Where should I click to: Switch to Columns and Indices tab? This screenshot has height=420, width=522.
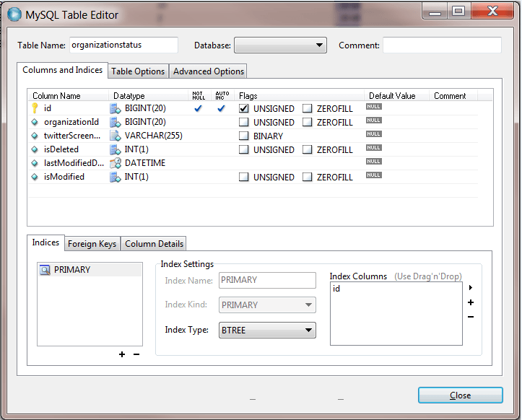pos(62,70)
